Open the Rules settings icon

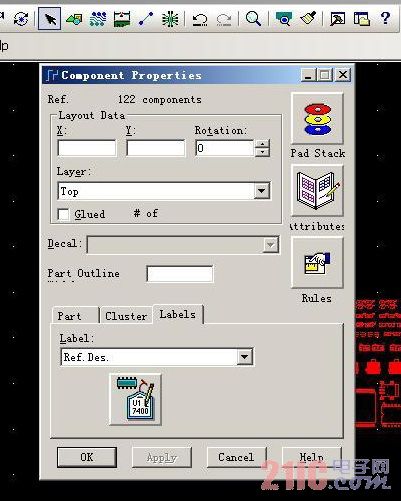tap(317, 263)
